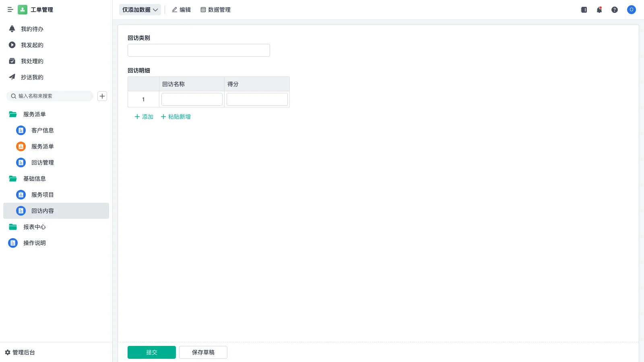Open 抄送我的 from the sidebar
Screen dimensions: 644x362
(x=32, y=77)
